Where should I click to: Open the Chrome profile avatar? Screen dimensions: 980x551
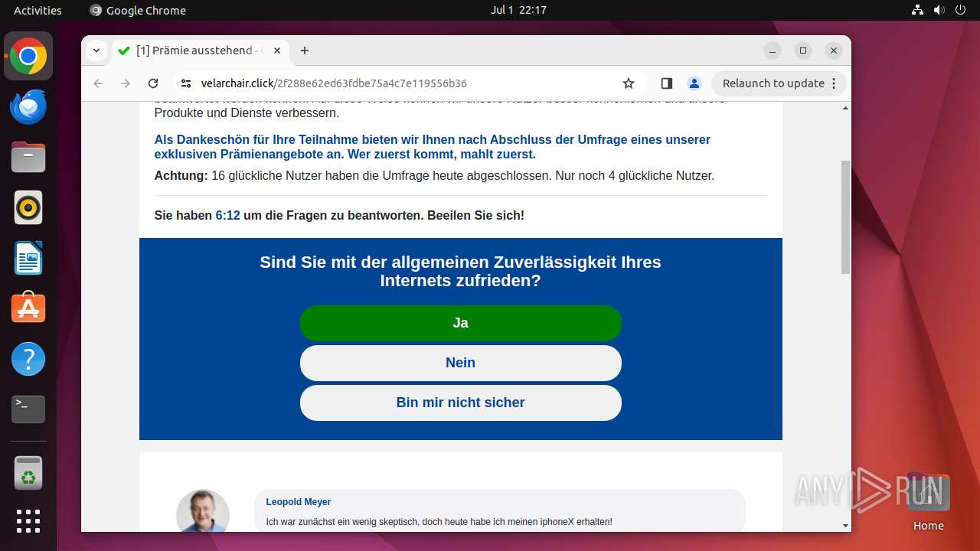coord(694,83)
